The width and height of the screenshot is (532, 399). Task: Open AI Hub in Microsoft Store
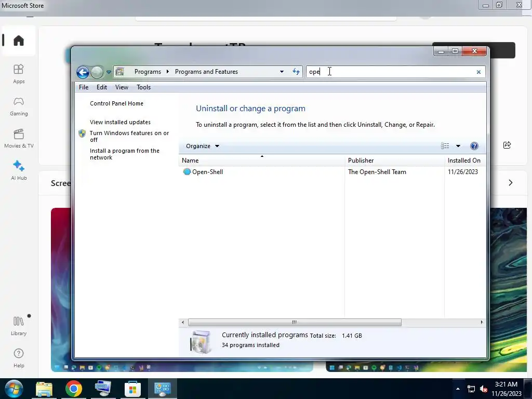tap(19, 170)
